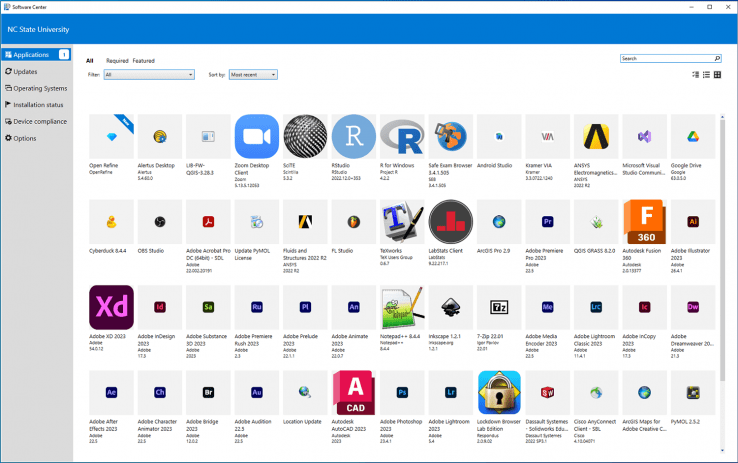Open the Autodesk Fusion 360 tile

click(x=644, y=222)
